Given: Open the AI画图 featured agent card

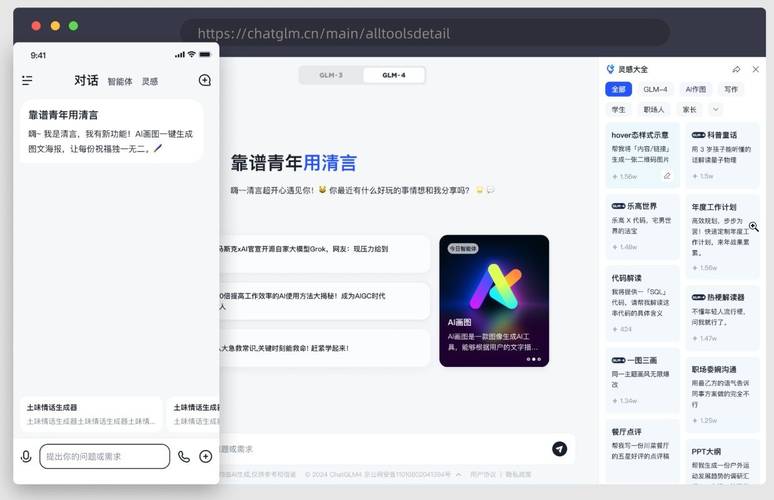Looking at the screenshot, I should click(x=494, y=301).
